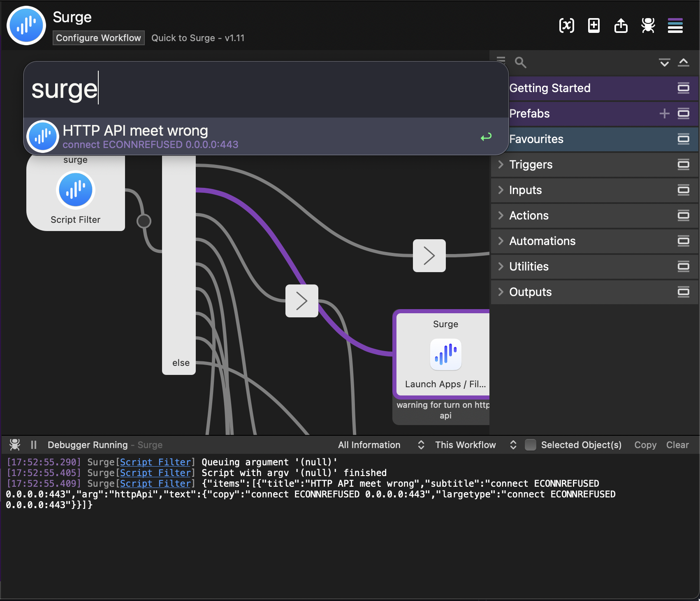Click the Alfred search field containing surge

pos(266,90)
